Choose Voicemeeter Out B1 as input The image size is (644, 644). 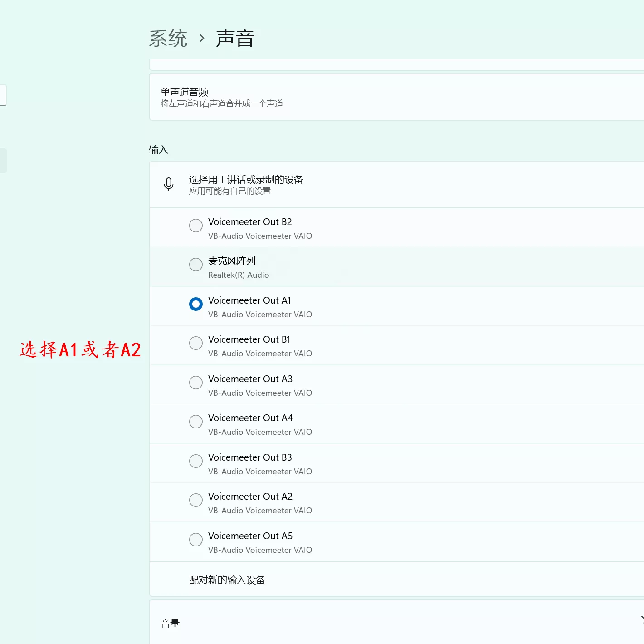196,343
